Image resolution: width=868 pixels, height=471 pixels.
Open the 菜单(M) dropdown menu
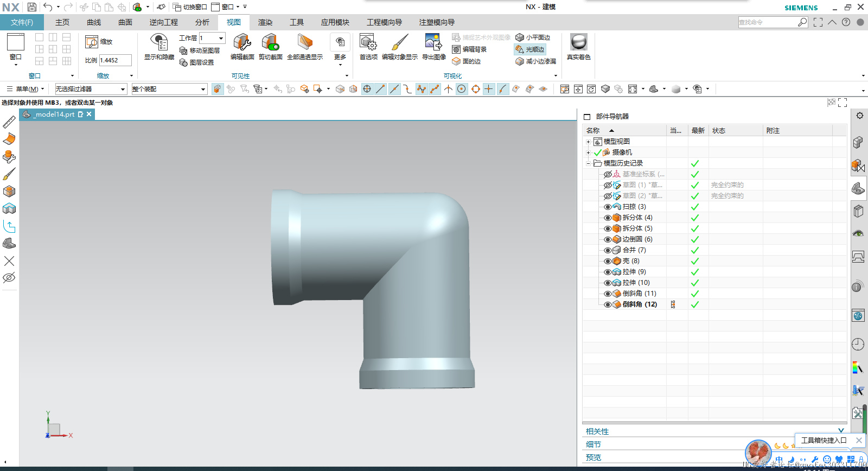pos(25,89)
